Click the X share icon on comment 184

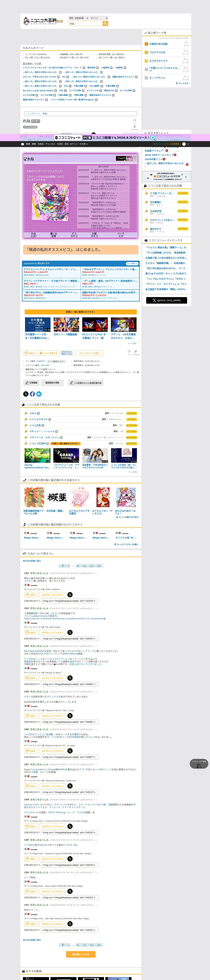pyautogui.click(x=70, y=678)
